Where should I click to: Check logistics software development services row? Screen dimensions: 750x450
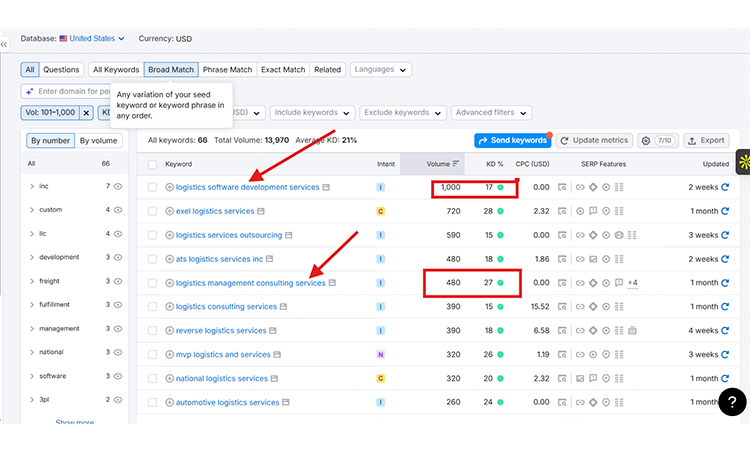coord(152,187)
